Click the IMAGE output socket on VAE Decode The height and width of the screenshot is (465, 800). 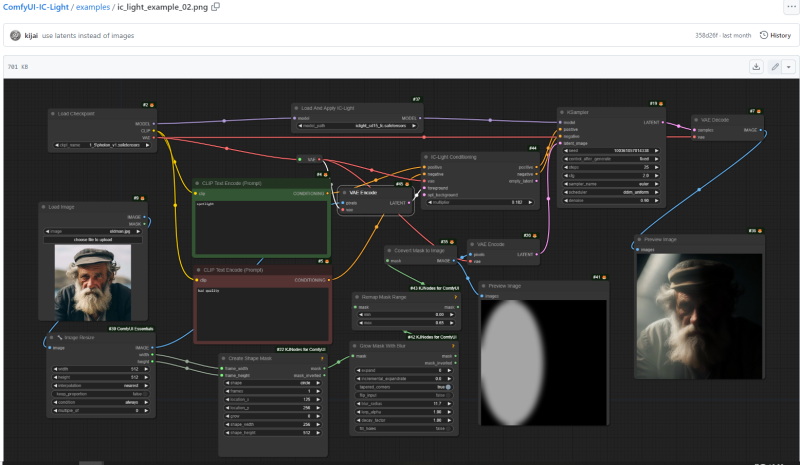[761, 130]
